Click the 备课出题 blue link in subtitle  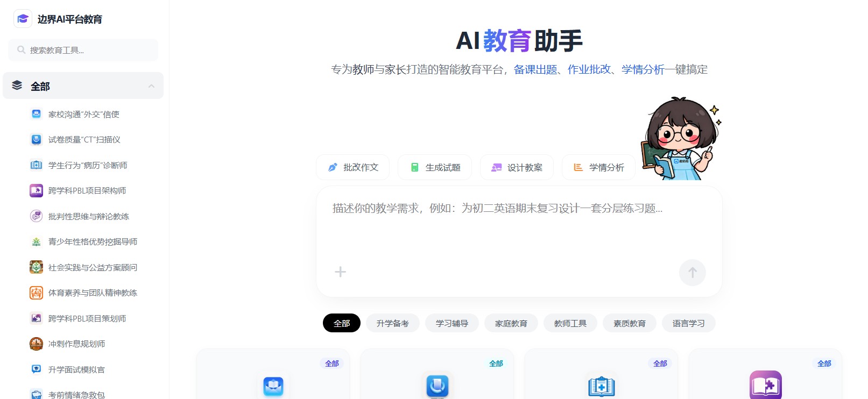(x=535, y=69)
